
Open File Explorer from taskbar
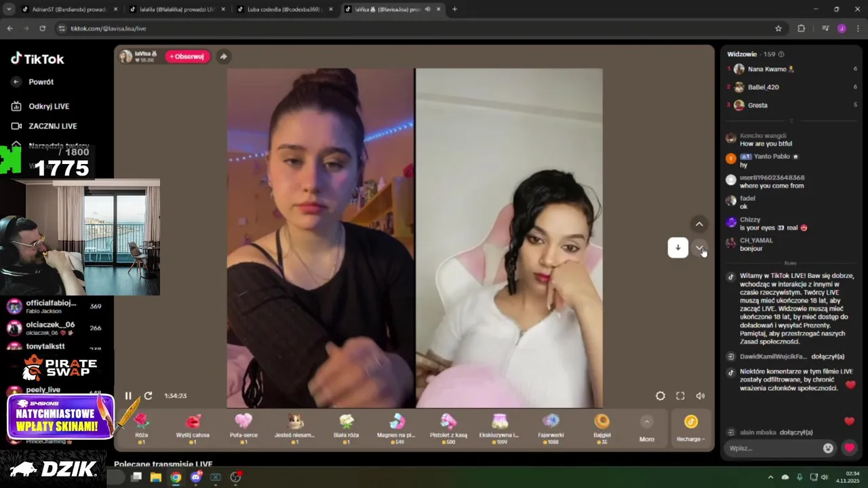pyautogui.click(x=156, y=477)
